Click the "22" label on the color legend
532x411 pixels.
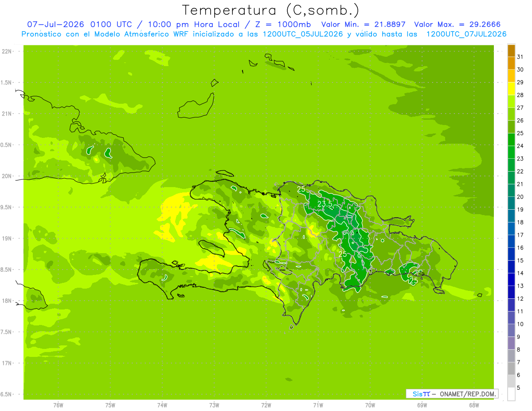(x=520, y=171)
